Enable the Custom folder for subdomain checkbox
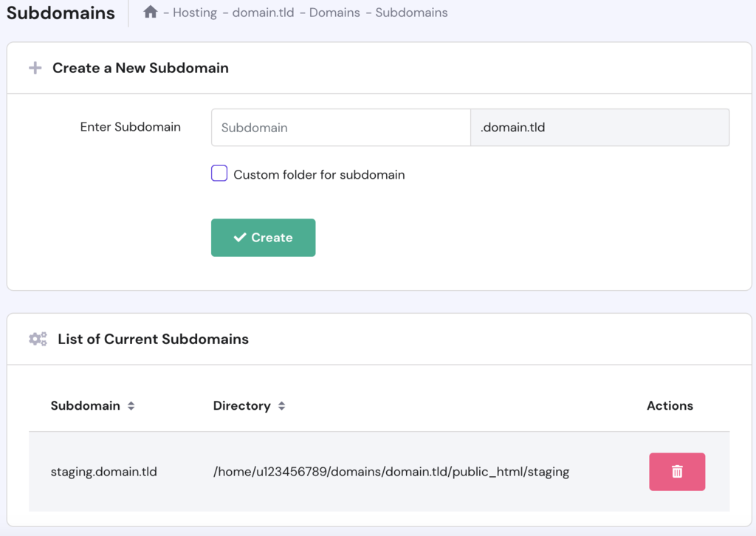756x536 pixels. pos(219,173)
